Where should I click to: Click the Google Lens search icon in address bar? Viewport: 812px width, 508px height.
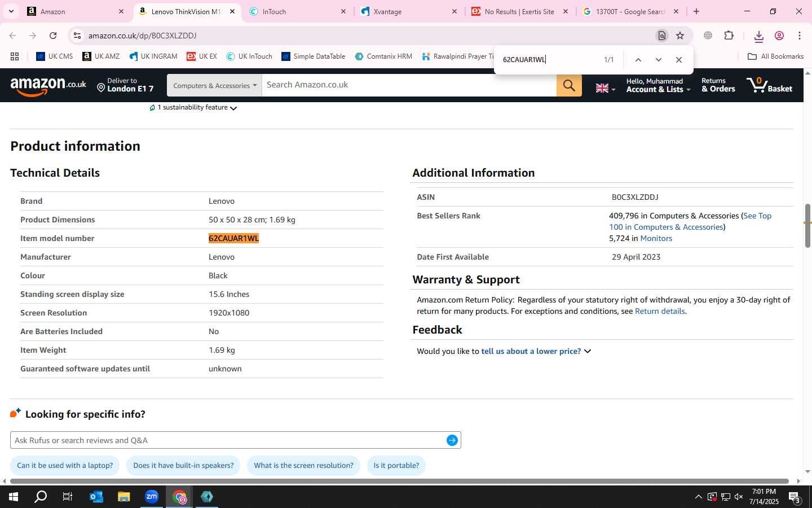[662, 36]
